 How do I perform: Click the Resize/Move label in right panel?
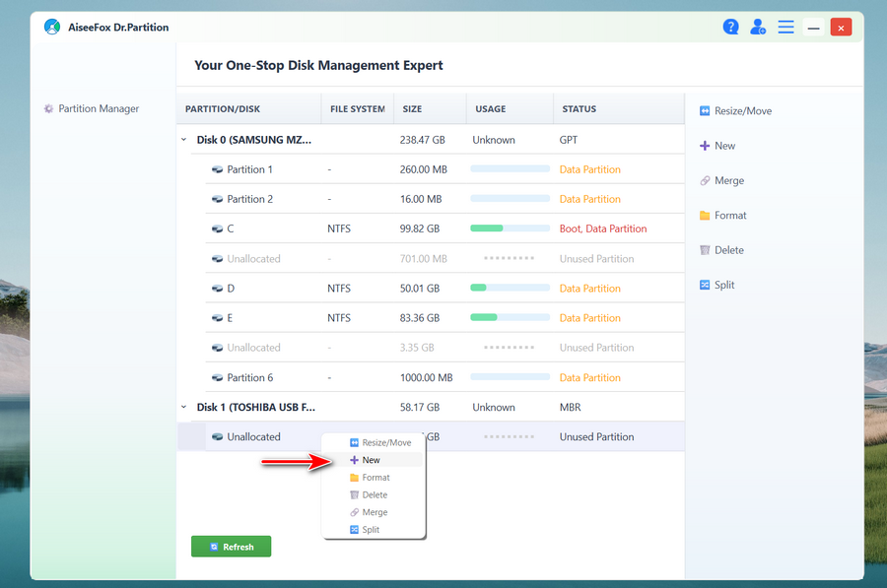[743, 111]
